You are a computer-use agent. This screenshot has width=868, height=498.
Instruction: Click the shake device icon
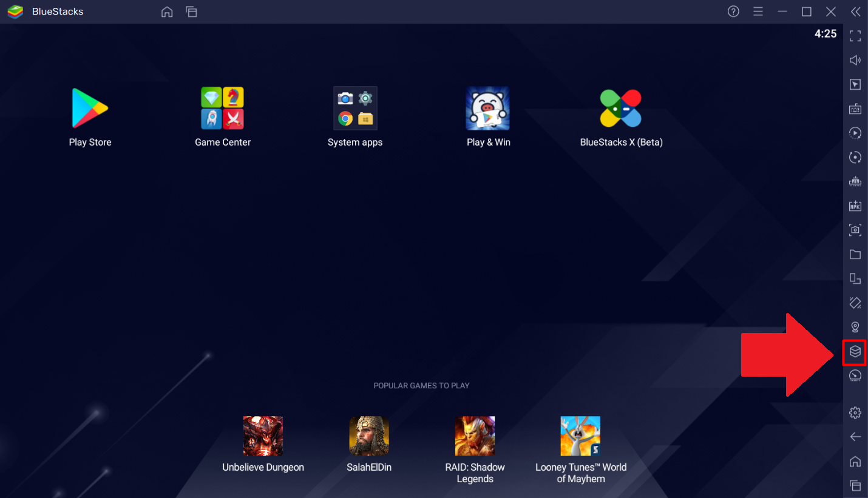855,303
